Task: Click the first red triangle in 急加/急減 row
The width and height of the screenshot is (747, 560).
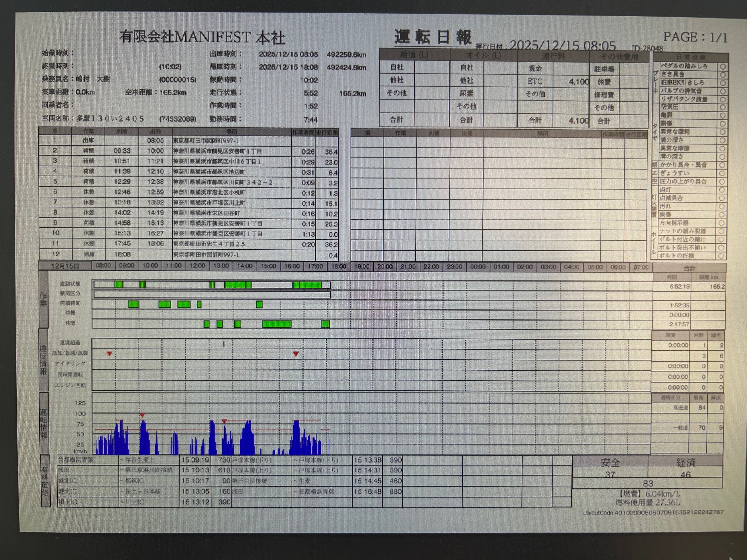Action: tap(109, 354)
